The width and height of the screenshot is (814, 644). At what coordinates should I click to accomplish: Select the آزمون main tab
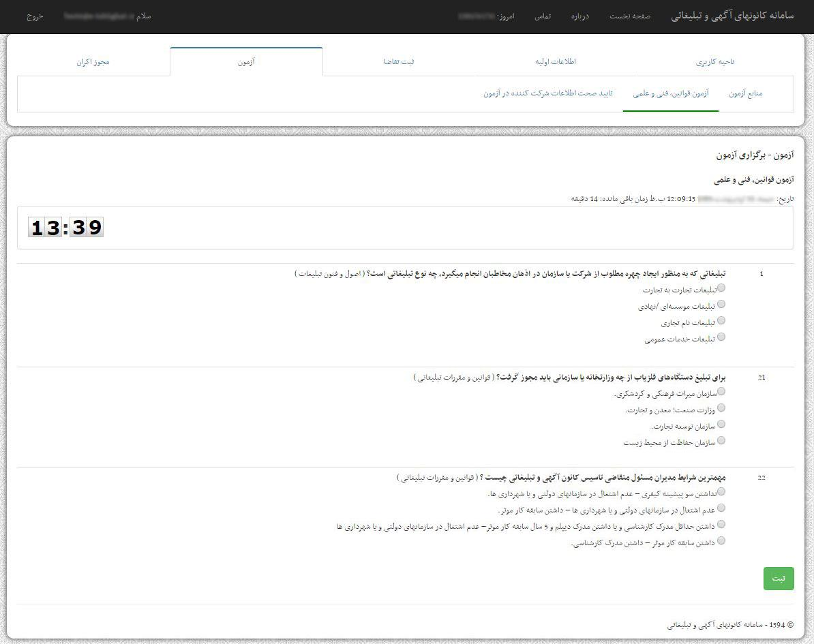(246, 62)
